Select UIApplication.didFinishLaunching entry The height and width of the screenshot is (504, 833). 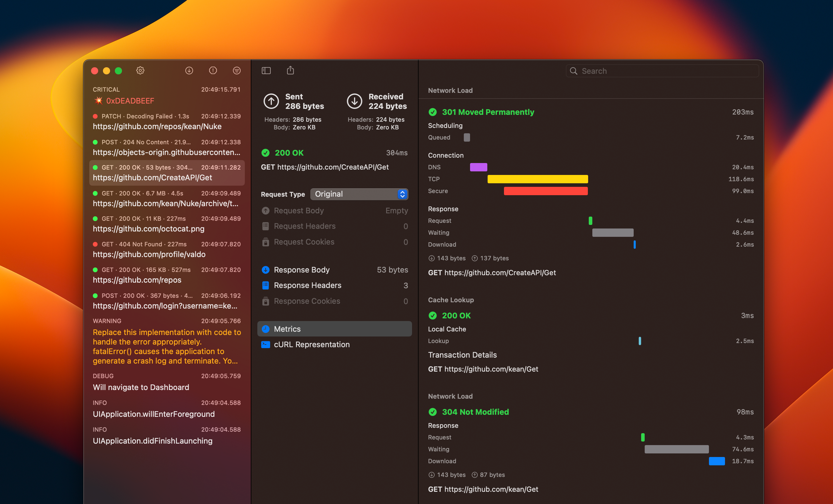coord(167,435)
